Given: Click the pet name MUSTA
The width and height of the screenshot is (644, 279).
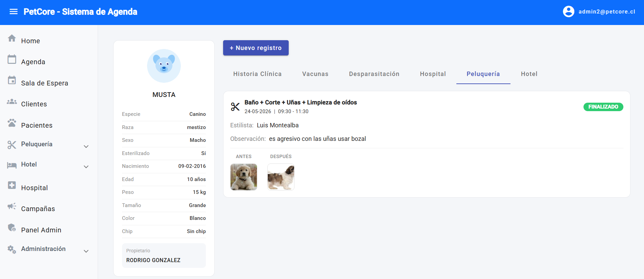Looking at the screenshot, I should (164, 95).
